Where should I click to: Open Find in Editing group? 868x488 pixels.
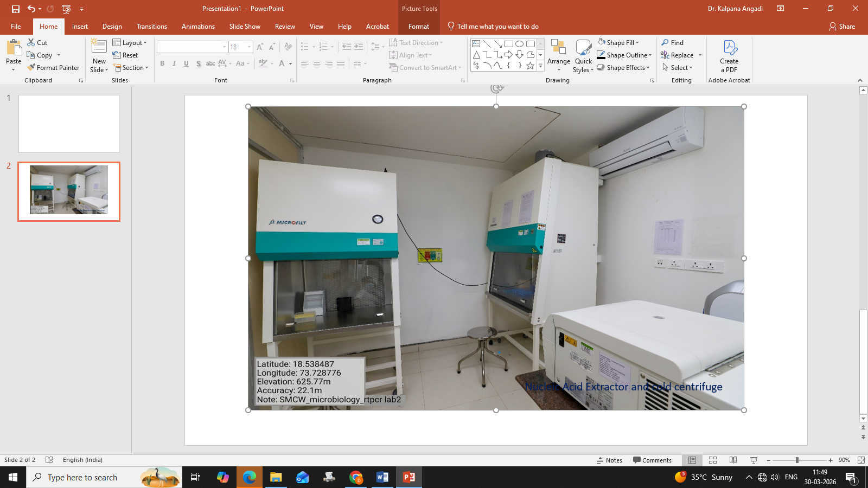point(672,43)
